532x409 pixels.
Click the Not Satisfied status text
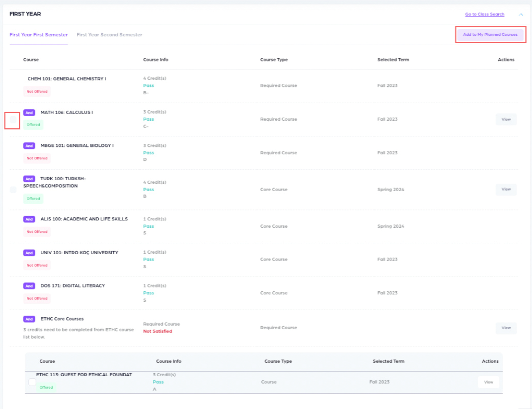click(157, 331)
